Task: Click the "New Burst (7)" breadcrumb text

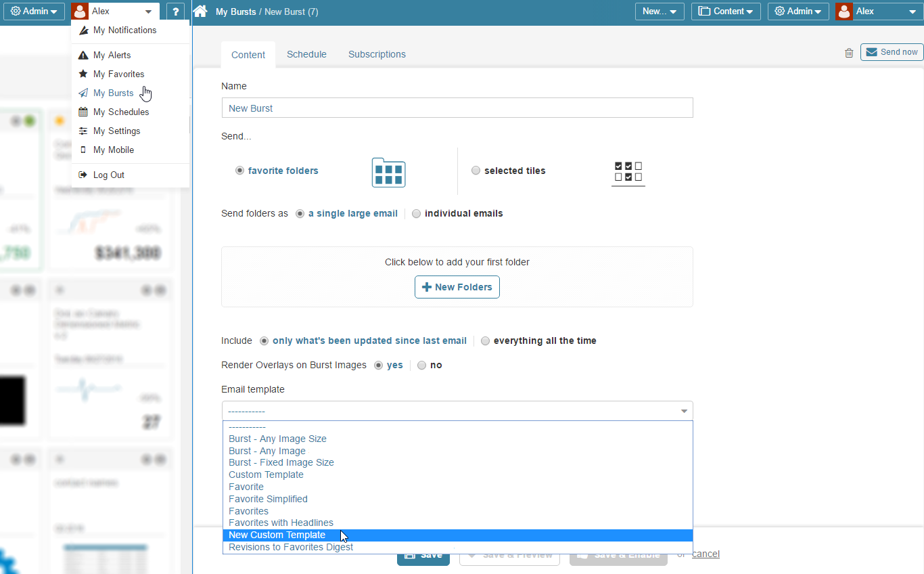Action: click(292, 12)
